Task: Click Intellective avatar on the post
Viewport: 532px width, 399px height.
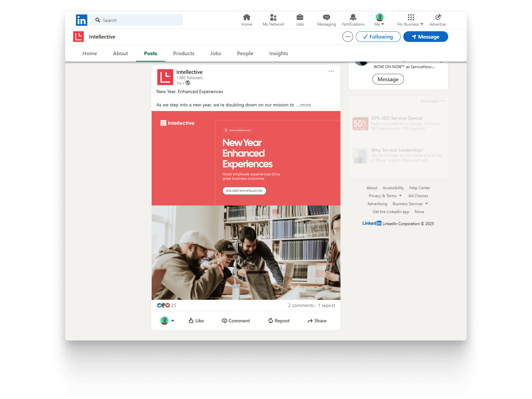Action: [x=165, y=77]
